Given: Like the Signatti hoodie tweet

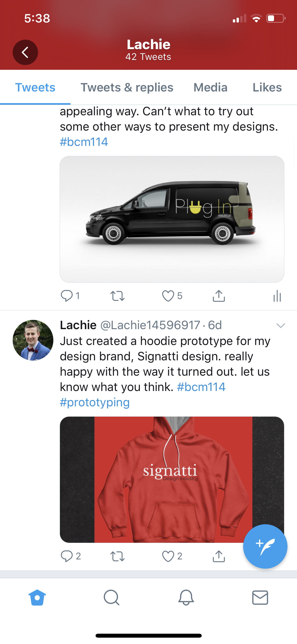Looking at the screenshot, I should [x=168, y=556].
